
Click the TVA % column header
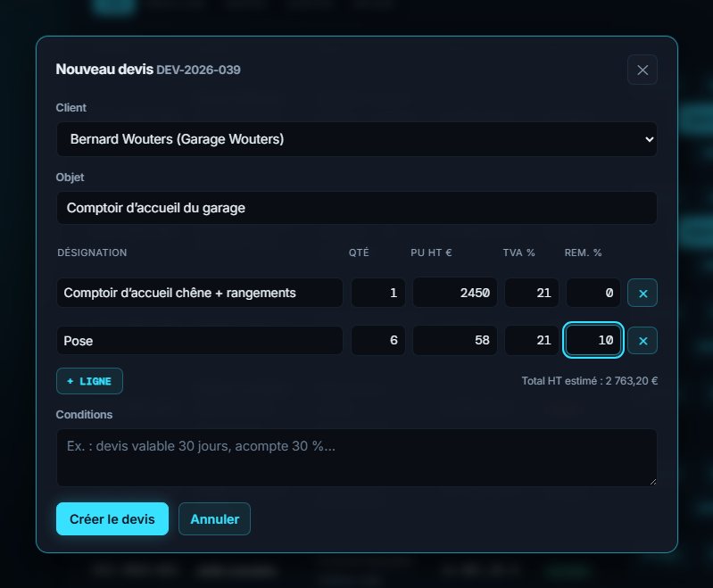(518, 253)
